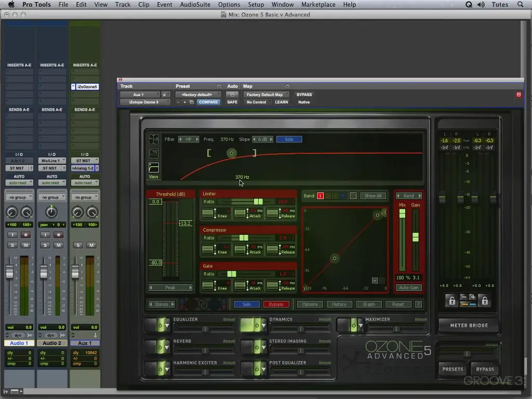Open Audio 1 auto read automation dropdown

[19, 183]
